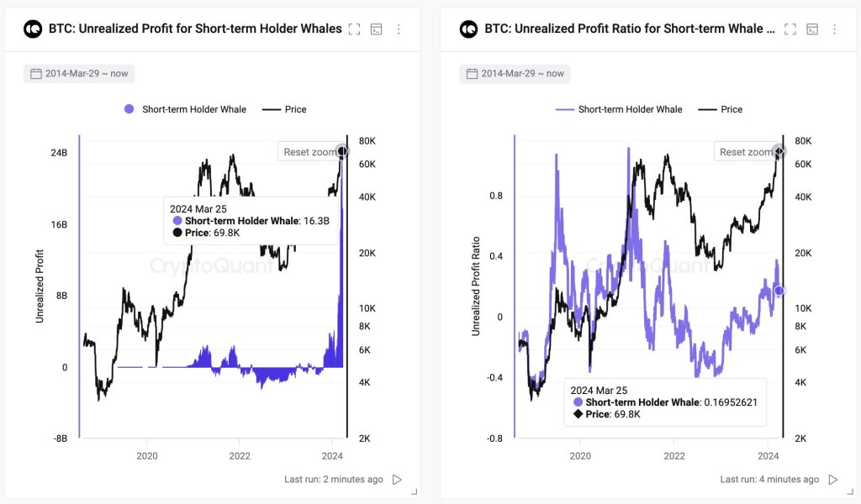This screenshot has height=504, width=861.
Task: Toggle the Short-term Holder Whale series on the left chart
Action: tap(185, 108)
